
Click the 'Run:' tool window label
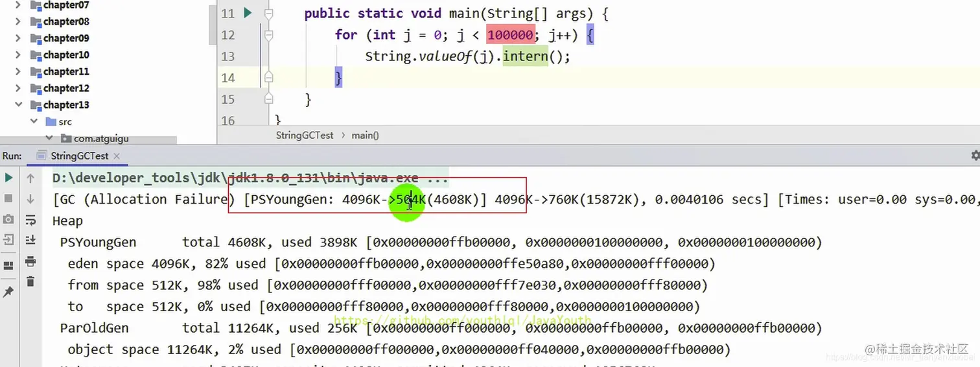(12, 156)
